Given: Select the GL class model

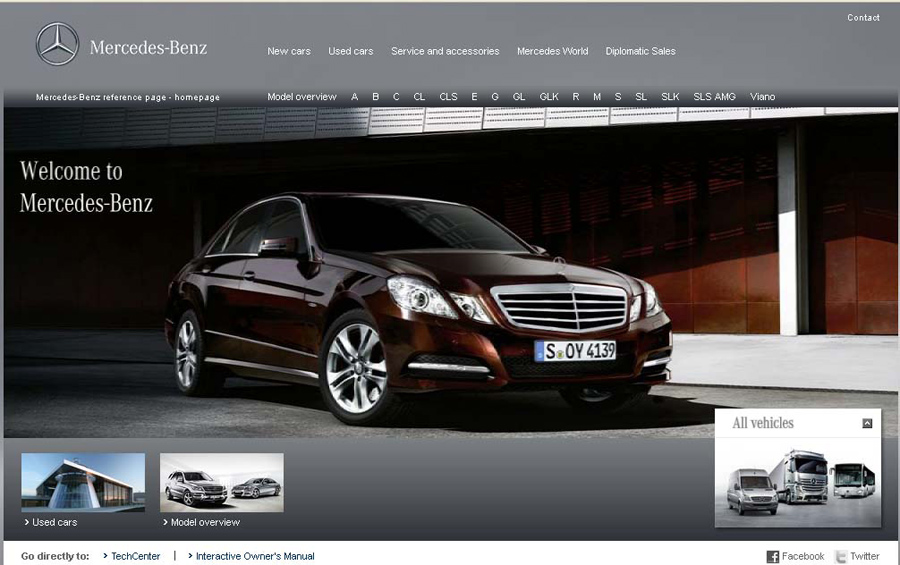Looking at the screenshot, I should point(519,97).
